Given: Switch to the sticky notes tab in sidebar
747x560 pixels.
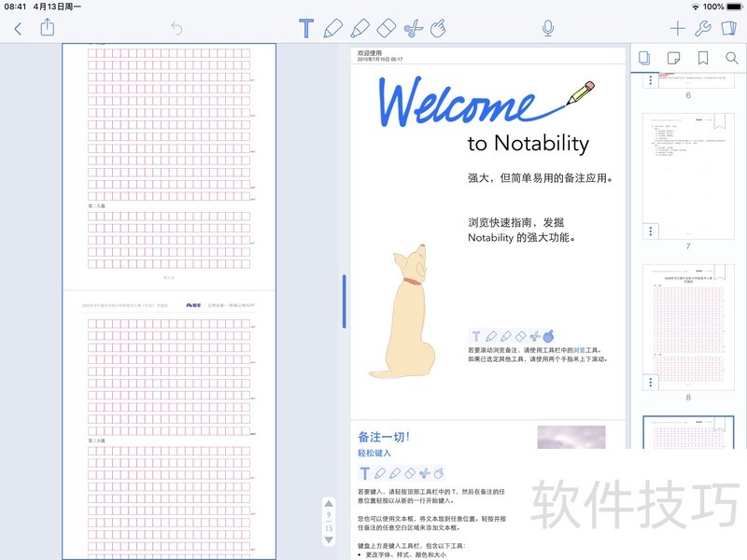Looking at the screenshot, I should 673,58.
